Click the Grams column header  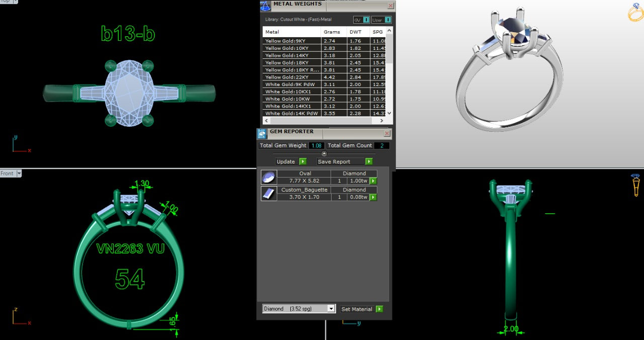[x=334, y=32]
